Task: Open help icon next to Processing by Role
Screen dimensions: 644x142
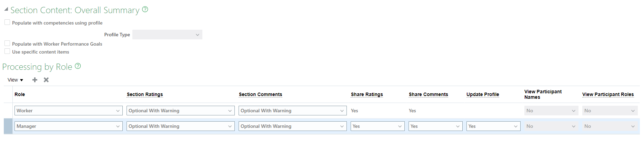Action: point(78,66)
